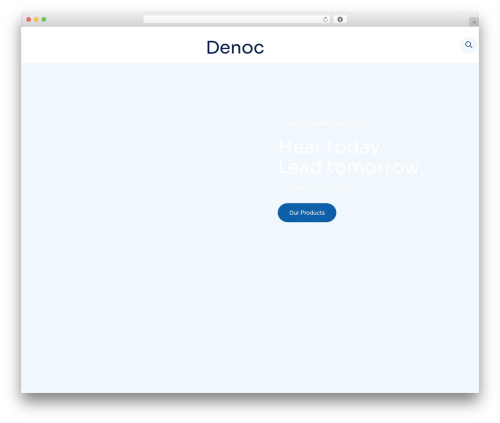This screenshot has width=500, height=423.
Task: Minimize the window with the yellow button
Action: coord(36,20)
